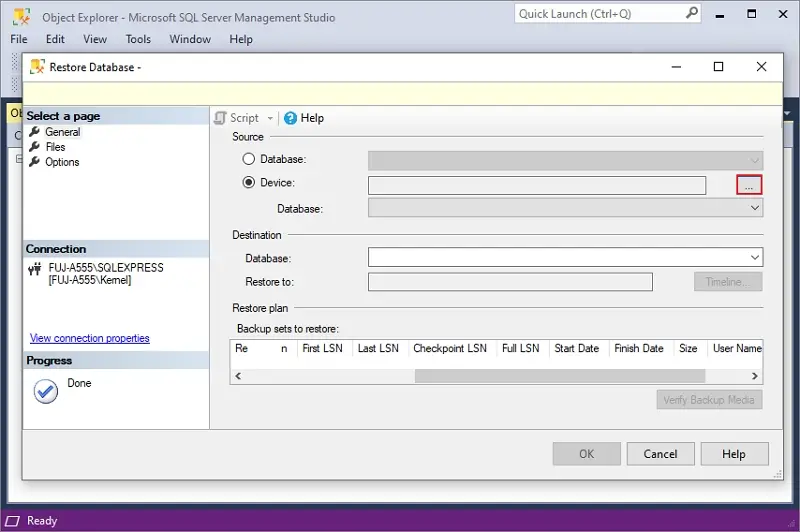
Task: Click the Help button at the bottom
Action: (734, 454)
